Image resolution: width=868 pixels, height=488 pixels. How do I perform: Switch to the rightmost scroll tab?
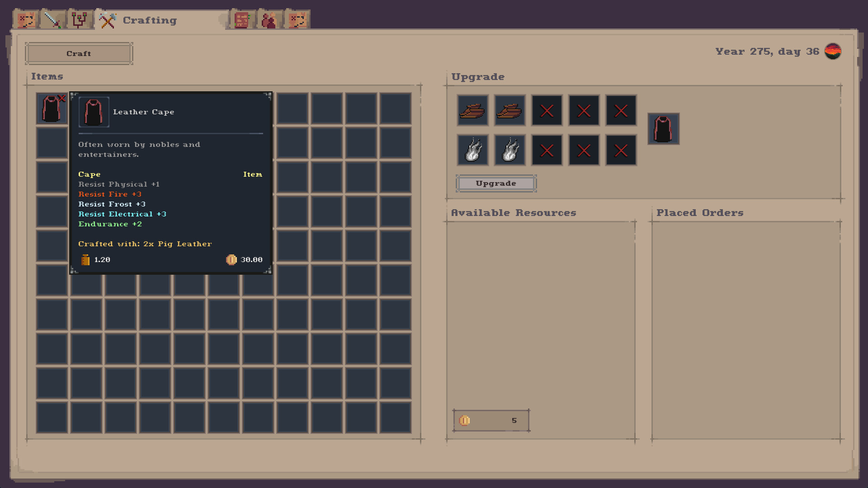(297, 20)
